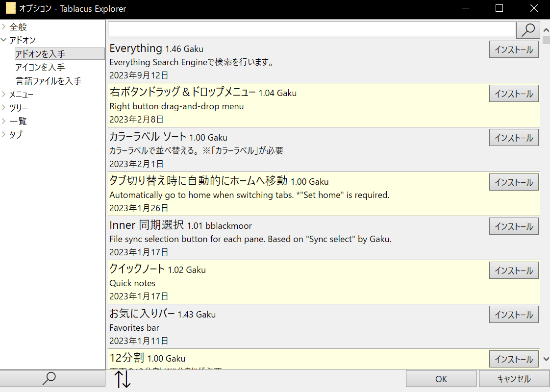Click the Everything addon title text

click(x=136, y=48)
